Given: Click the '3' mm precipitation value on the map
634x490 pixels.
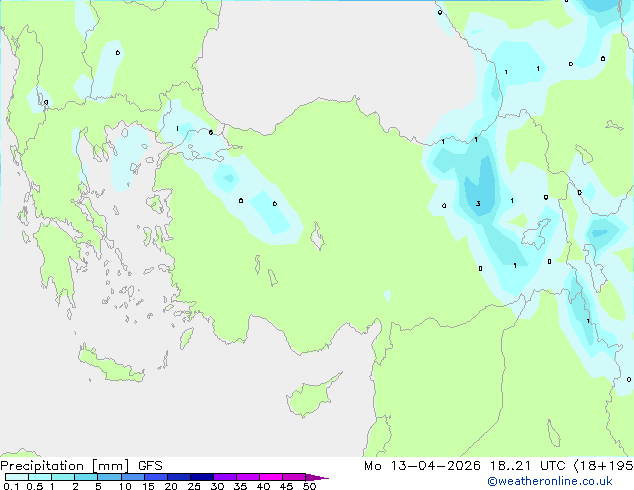Looking at the screenshot, I should pyautogui.click(x=478, y=203).
